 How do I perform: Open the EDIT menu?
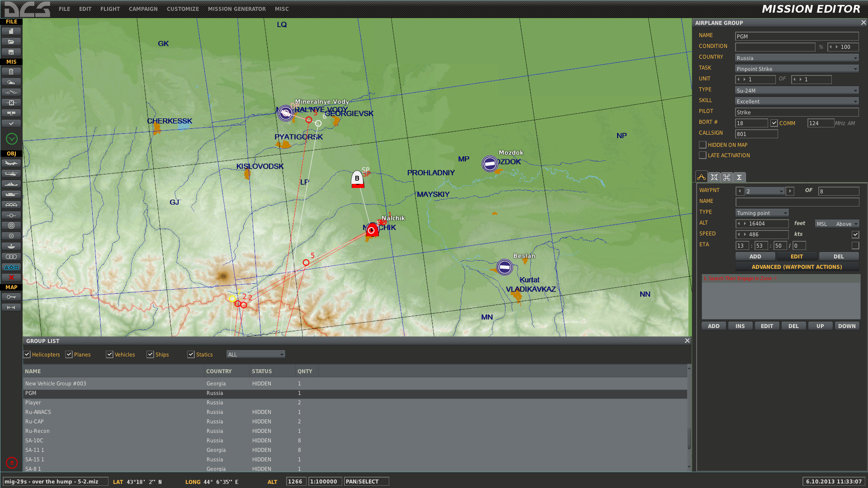point(85,9)
